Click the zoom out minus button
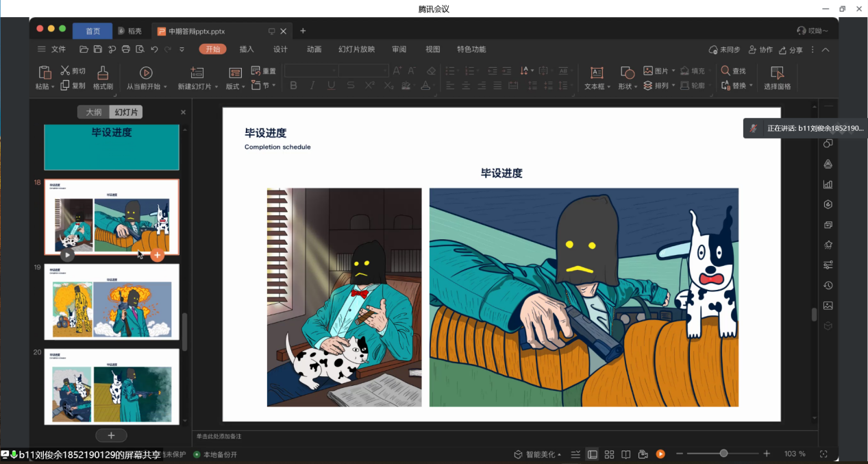Screen dimensions: 868x464 coord(679,454)
